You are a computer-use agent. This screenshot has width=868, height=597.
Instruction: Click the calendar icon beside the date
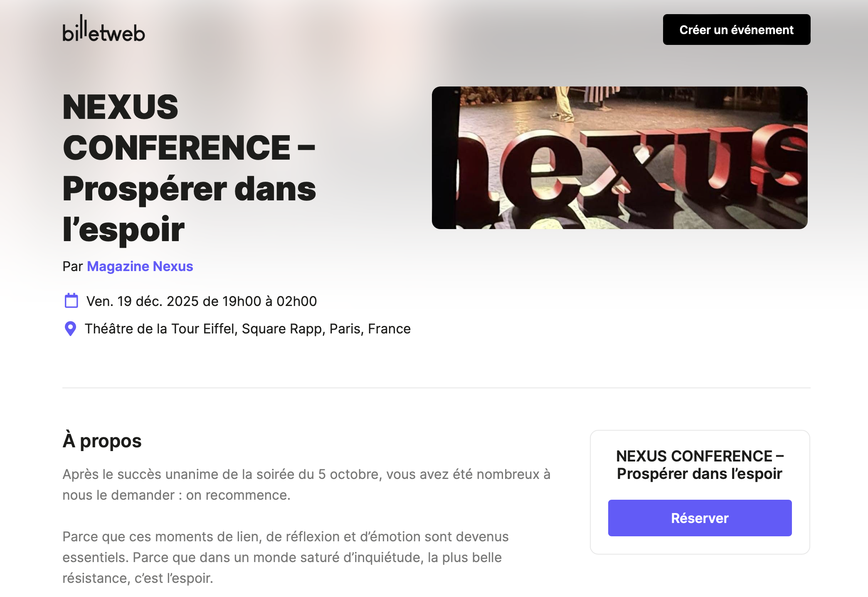71,301
